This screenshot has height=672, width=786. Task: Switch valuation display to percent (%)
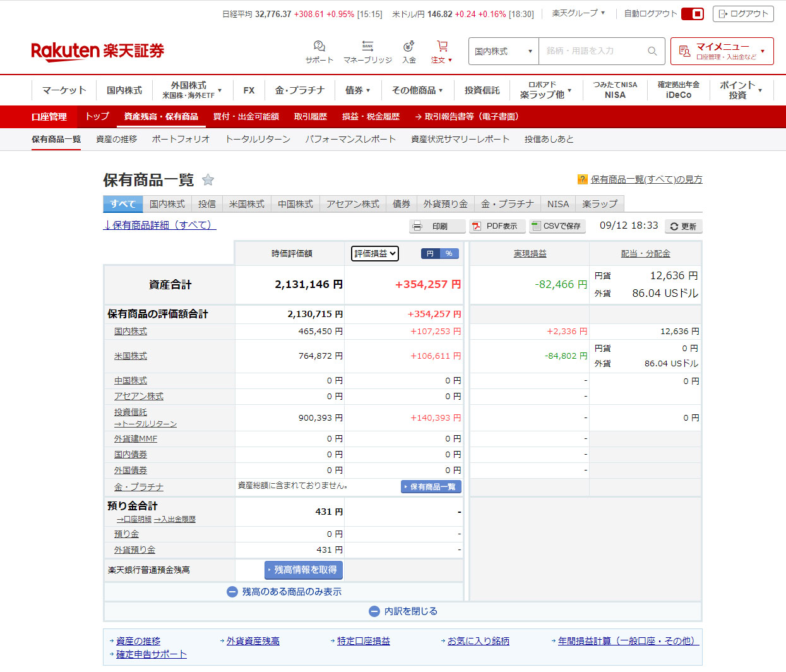point(449,253)
